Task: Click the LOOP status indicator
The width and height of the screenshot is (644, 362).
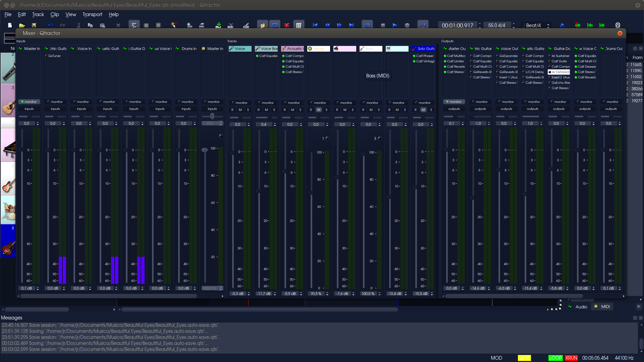Action: pos(555,358)
